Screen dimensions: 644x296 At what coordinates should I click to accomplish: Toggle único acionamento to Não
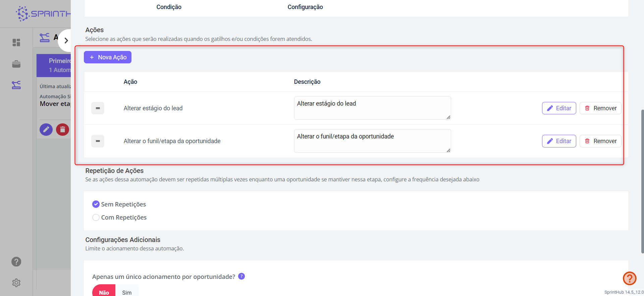[x=104, y=292]
